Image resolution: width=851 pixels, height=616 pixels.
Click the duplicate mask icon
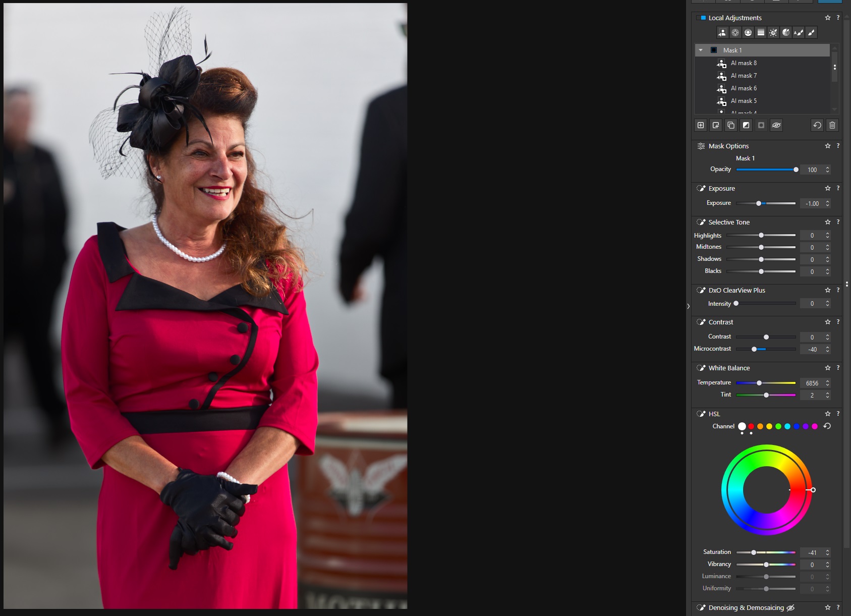(x=731, y=125)
